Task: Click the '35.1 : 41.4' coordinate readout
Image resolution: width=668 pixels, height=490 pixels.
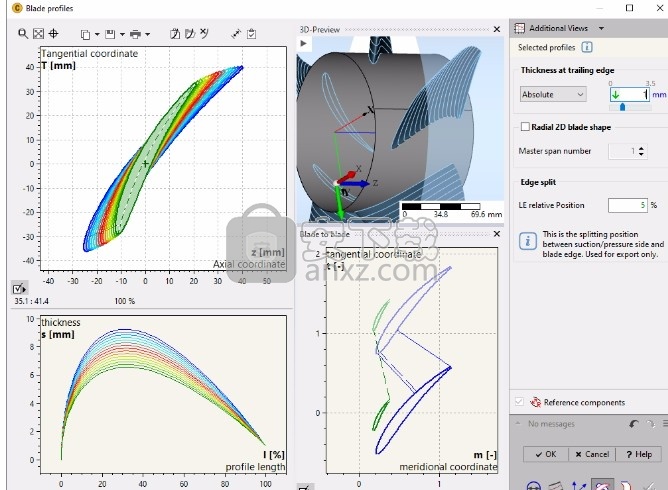Action: [x=32, y=301]
